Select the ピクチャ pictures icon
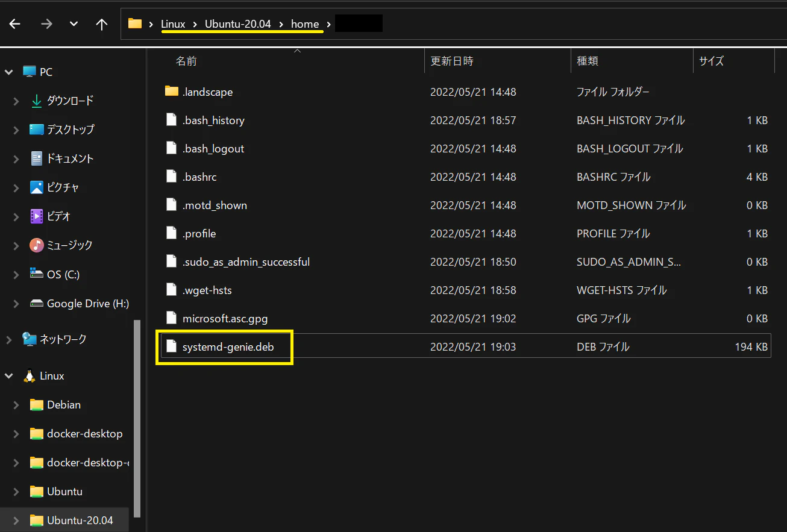The image size is (787, 532). pyautogui.click(x=37, y=187)
